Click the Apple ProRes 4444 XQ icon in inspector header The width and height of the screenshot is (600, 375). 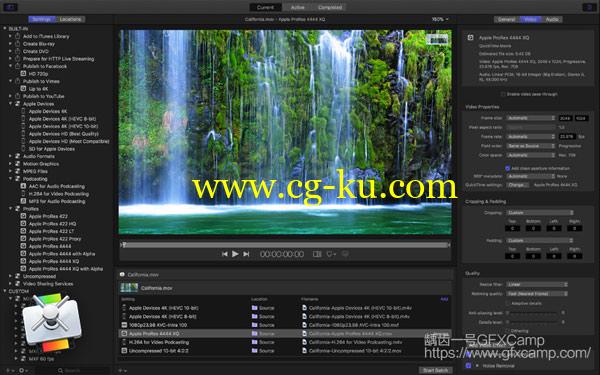pos(471,38)
